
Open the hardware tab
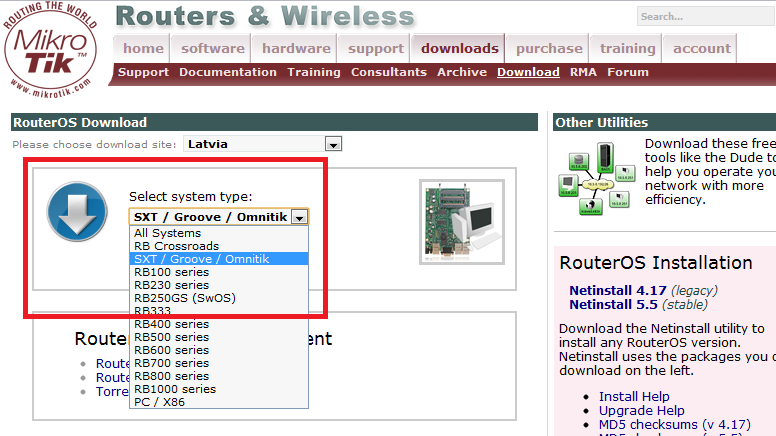click(x=296, y=48)
